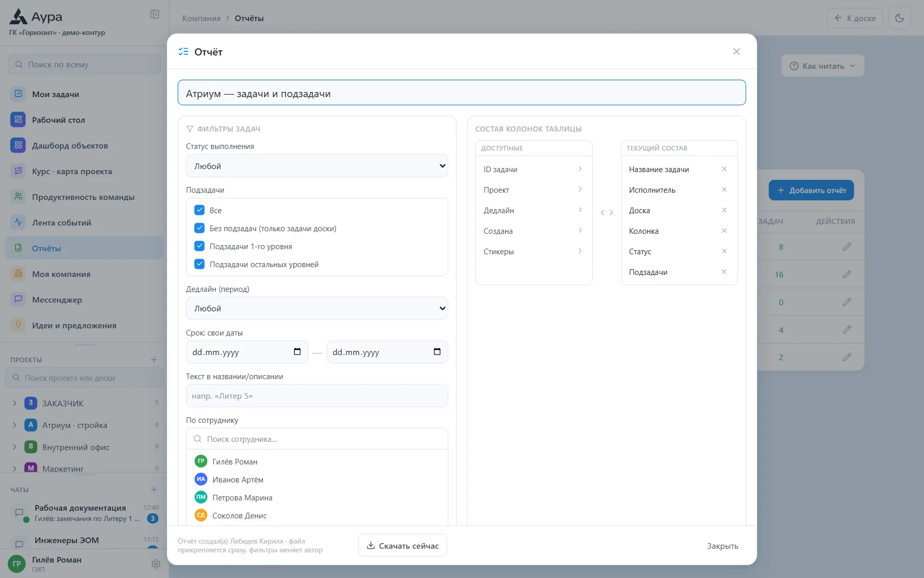Toggle the Все subtasks checkbox
924x578 pixels.
(200, 210)
